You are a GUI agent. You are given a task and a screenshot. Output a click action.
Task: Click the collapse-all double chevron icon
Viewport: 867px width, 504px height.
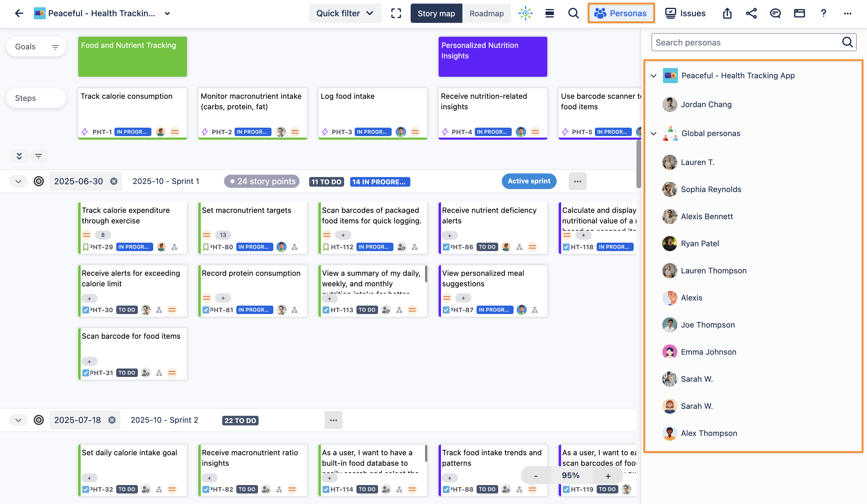click(x=19, y=156)
